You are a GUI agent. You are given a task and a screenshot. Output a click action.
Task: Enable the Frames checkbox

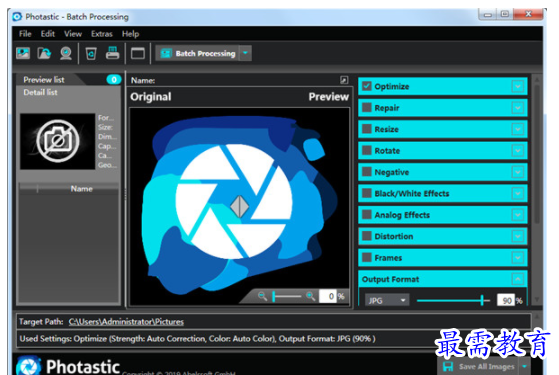366,257
